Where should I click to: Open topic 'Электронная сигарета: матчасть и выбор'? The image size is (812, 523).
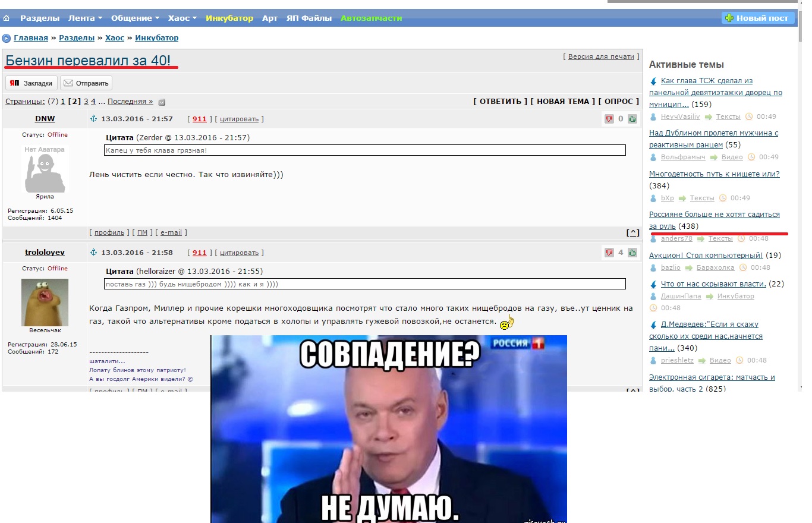(x=712, y=383)
